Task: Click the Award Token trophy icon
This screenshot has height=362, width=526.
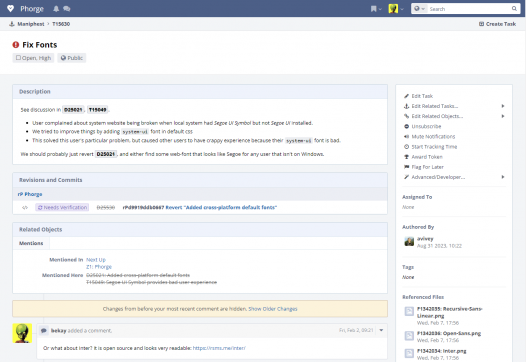Action: (406, 157)
